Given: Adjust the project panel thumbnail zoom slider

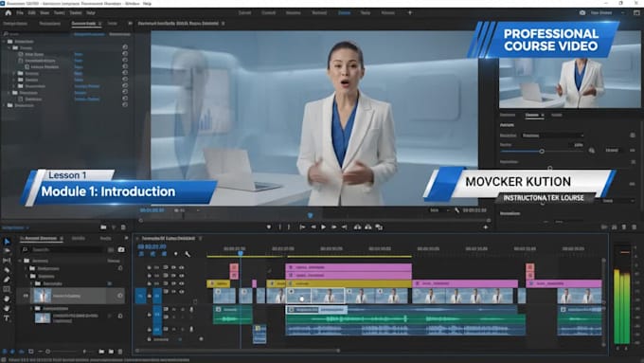Looking at the screenshot, I should coord(47,352).
